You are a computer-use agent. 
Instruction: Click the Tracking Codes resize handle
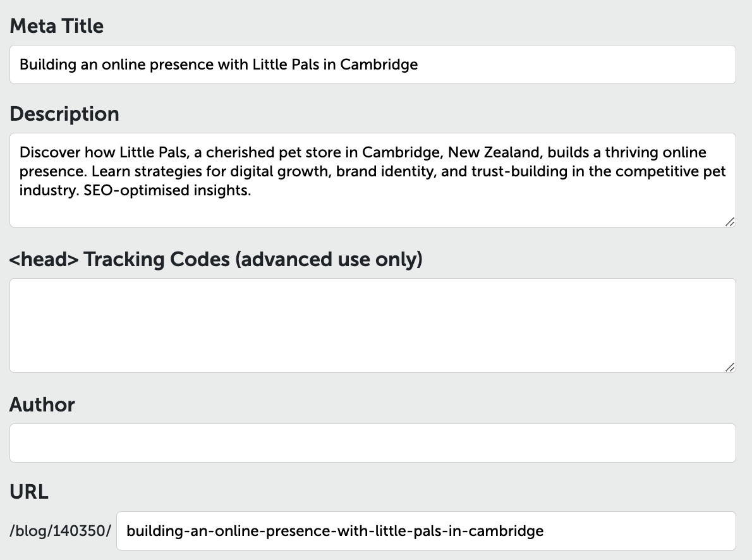pos(730,367)
